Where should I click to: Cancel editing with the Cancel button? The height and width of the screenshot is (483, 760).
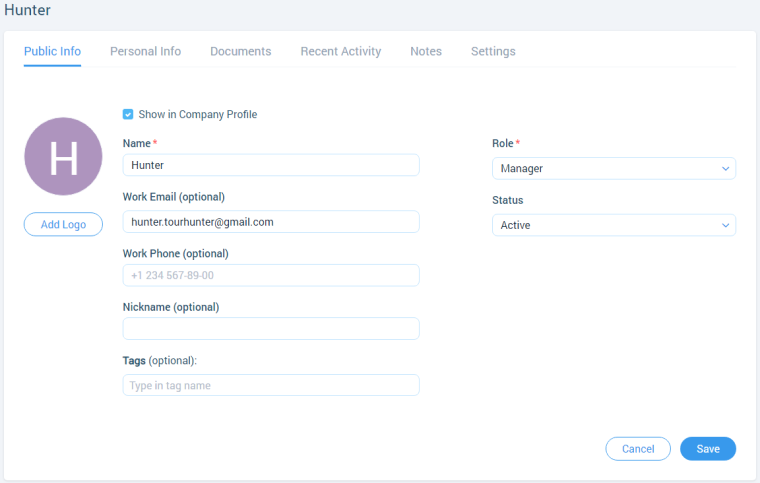[638, 449]
